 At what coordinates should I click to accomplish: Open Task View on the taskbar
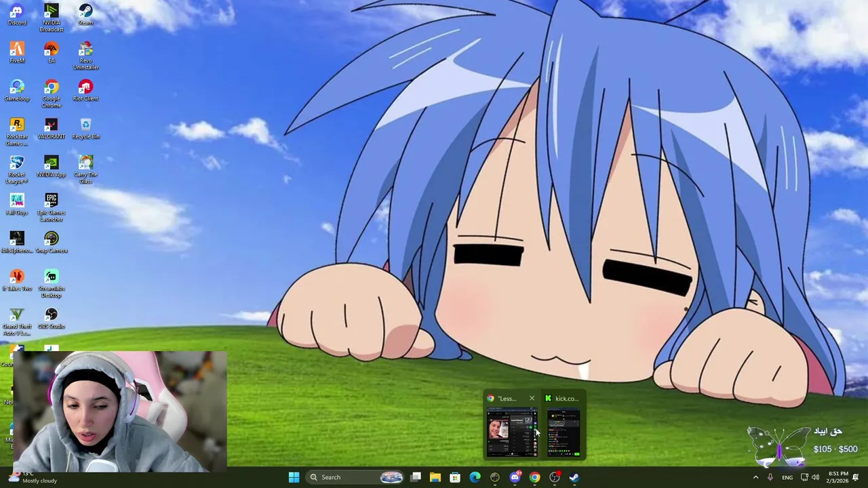[416, 477]
